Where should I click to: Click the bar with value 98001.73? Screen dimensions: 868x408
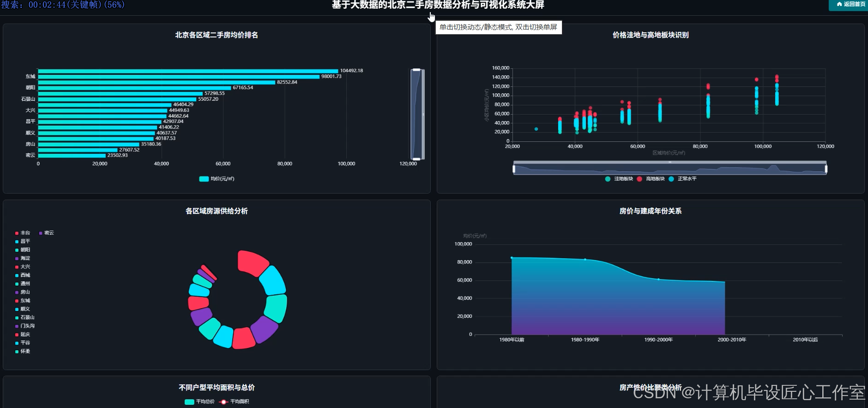179,77
